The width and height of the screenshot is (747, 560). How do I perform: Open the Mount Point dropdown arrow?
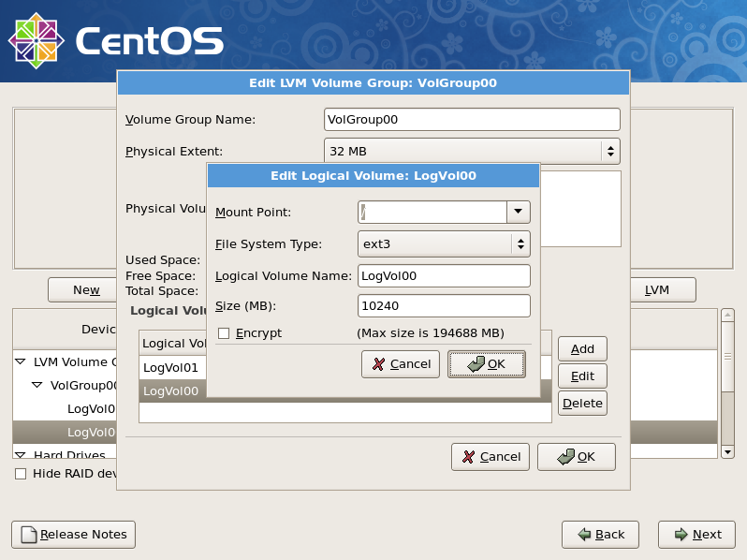pos(519,212)
